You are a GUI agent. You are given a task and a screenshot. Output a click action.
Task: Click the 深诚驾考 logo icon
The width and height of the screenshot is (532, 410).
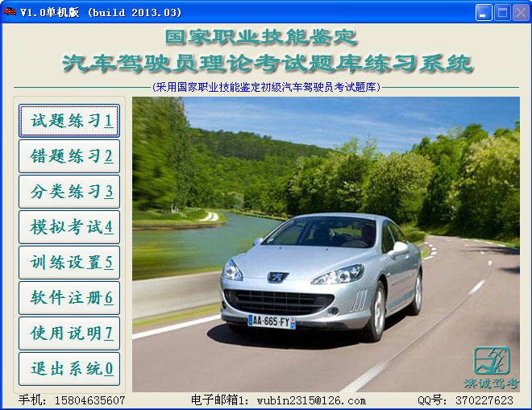492,360
